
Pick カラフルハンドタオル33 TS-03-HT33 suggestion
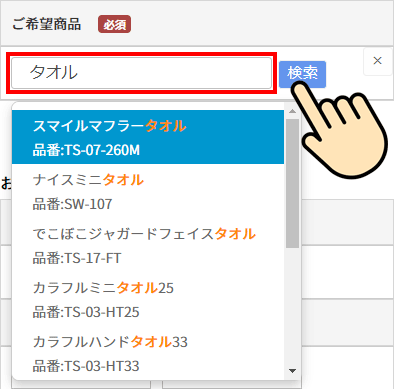coord(148,353)
